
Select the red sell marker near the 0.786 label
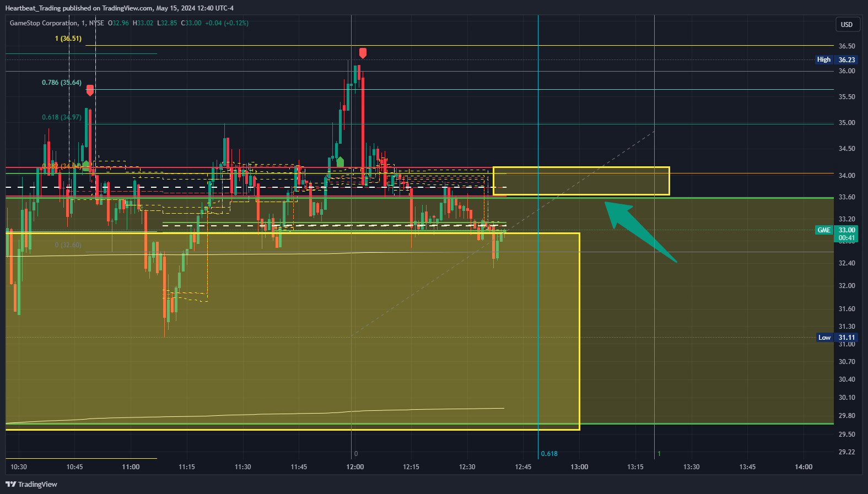[90, 90]
